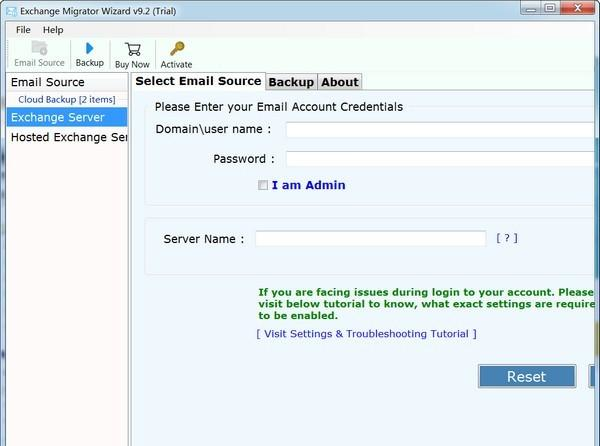This screenshot has width=600, height=446.
Task: Switch to the Select Email Source tab
Action: click(198, 81)
